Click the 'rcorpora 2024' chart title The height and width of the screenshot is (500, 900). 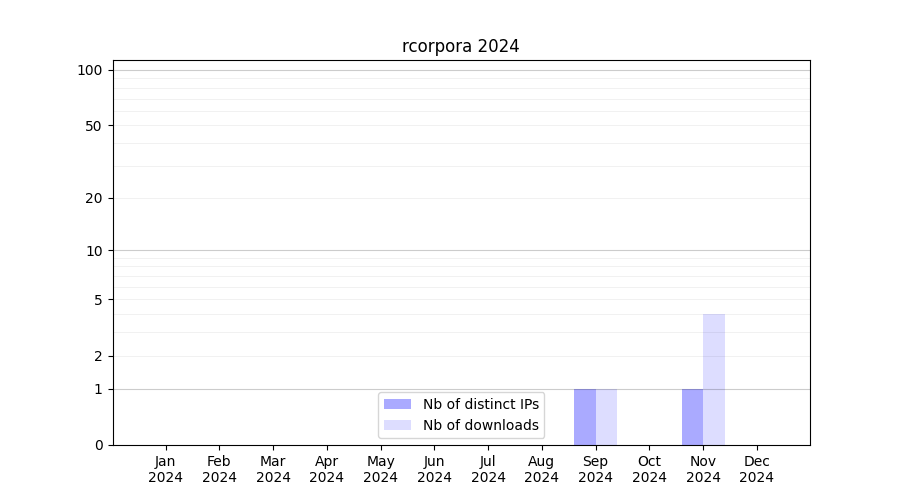pos(460,46)
